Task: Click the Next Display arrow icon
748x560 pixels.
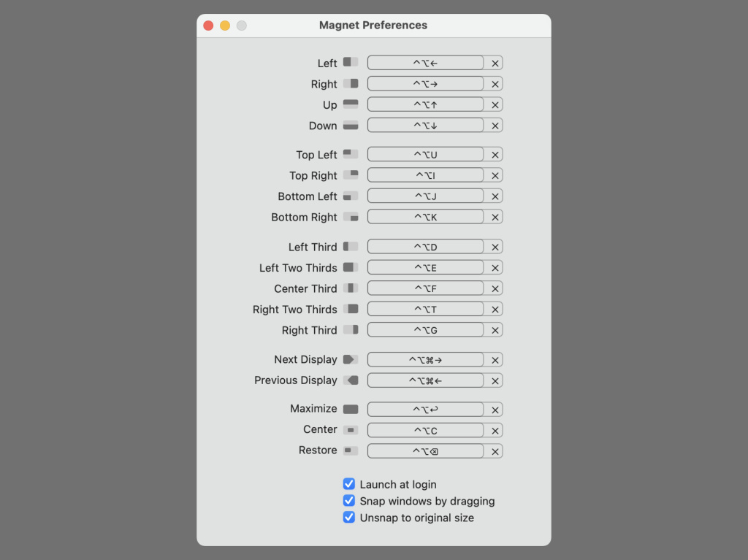Action: (351, 359)
